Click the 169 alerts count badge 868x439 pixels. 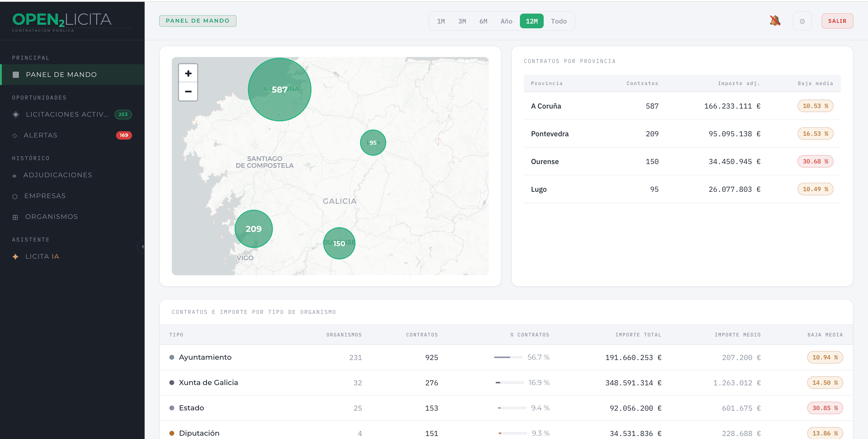(x=124, y=135)
